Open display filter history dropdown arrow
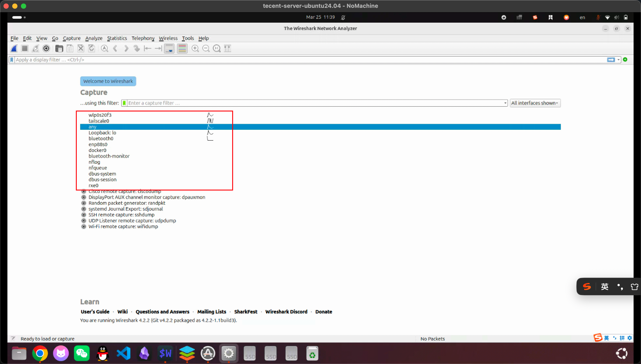The height and width of the screenshot is (364, 641). pyautogui.click(x=619, y=60)
